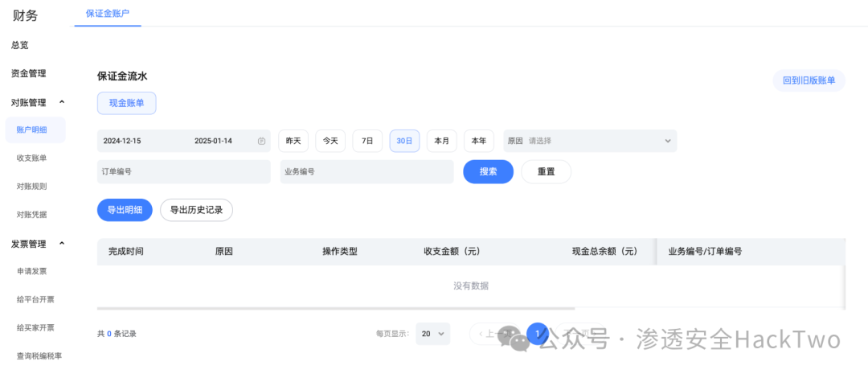Viewport: 868px width, 374px height.
Task: Choose the 30日 date range button
Action: point(404,141)
